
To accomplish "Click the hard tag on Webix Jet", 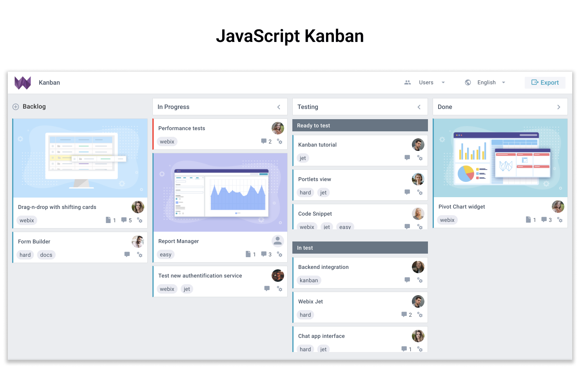I will pos(305,315).
